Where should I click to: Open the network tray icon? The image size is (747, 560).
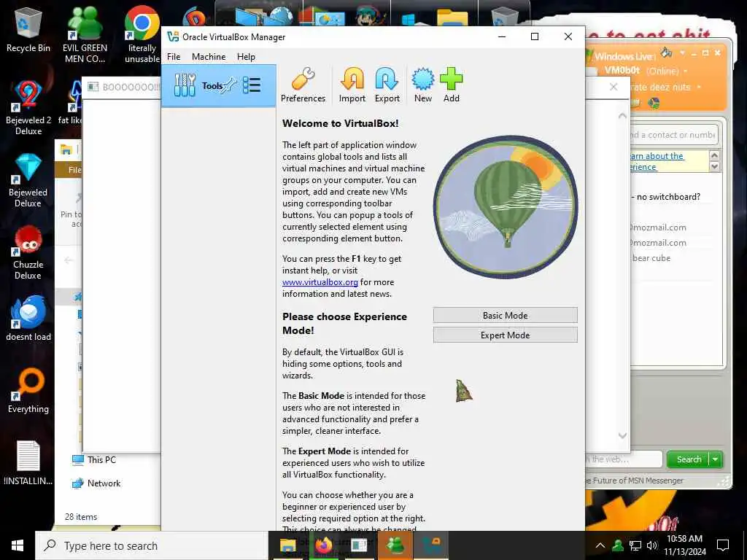coord(635,545)
